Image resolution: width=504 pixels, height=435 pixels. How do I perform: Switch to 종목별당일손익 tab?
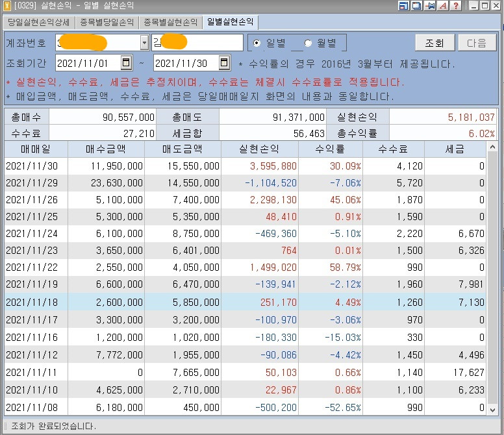tap(107, 22)
